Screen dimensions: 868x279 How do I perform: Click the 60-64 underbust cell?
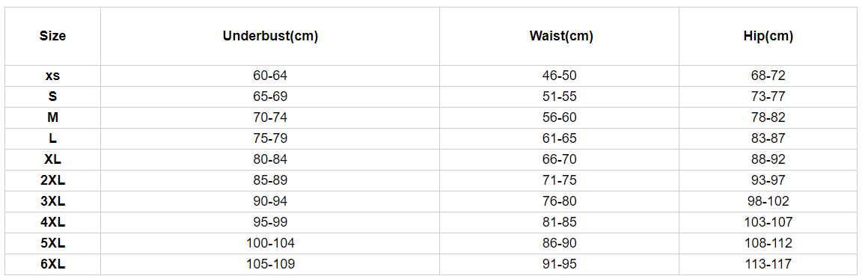pos(270,76)
